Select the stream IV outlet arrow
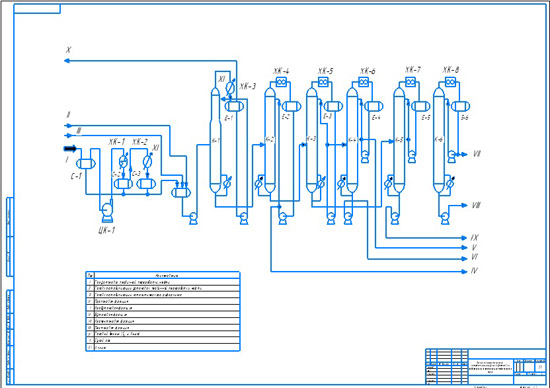Screen dimensions: 550x388 [x=464, y=271]
